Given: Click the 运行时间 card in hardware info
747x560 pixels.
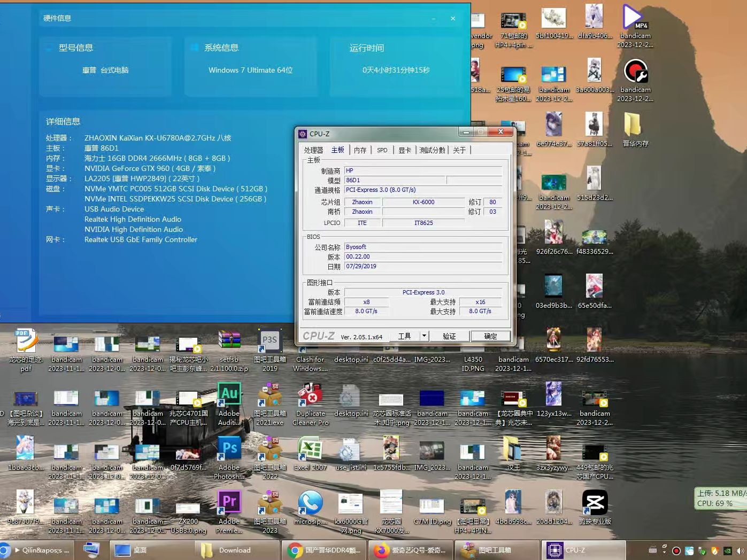Looking at the screenshot, I should pyautogui.click(x=396, y=67).
